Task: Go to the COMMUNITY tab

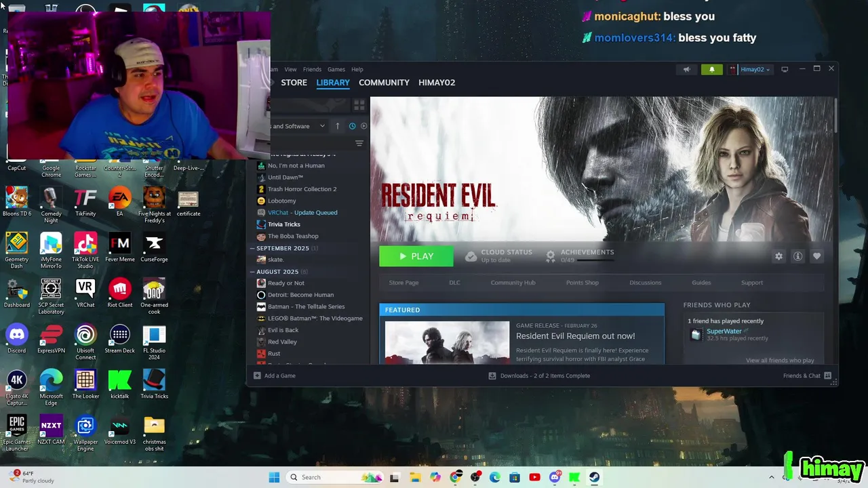Action: click(384, 83)
